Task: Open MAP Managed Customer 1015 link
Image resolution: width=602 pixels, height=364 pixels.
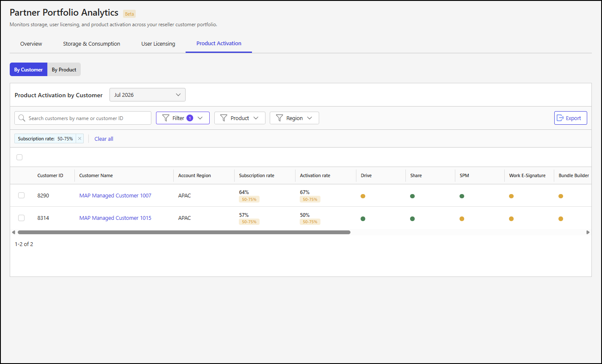Action: click(x=115, y=218)
